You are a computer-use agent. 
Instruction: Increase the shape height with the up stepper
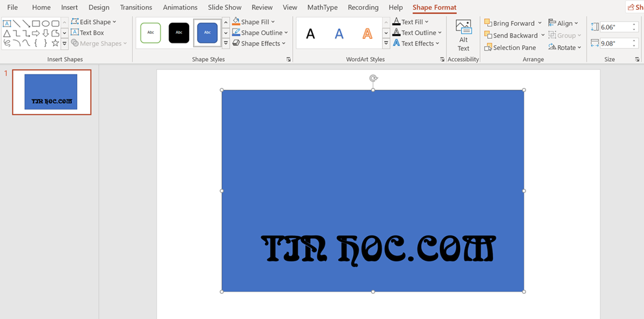point(634,25)
